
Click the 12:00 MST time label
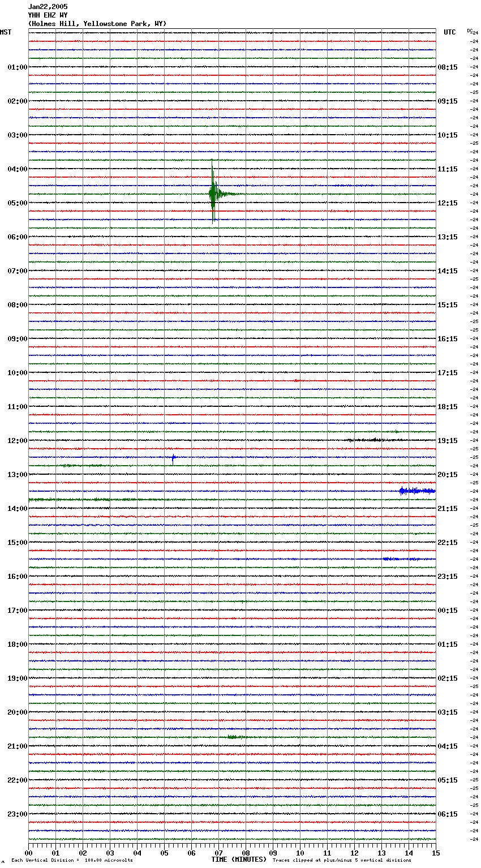[x=18, y=441]
